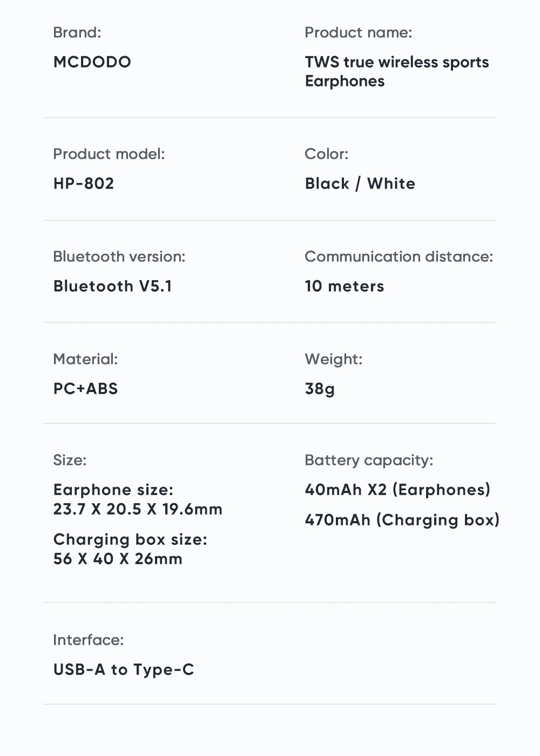Screen dimensions: 540x756
Task: Click the MCDODO brand name
Action: click(x=92, y=62)
